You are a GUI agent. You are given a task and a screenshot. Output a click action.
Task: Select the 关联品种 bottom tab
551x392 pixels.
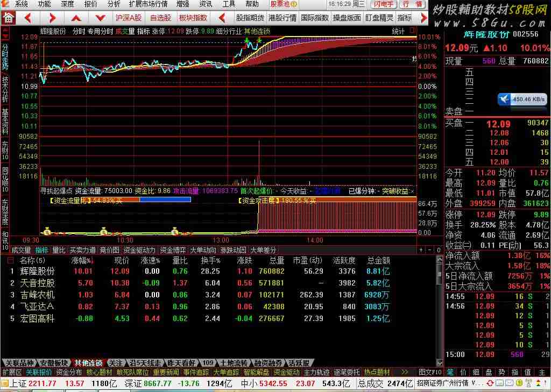click(19, 363)
